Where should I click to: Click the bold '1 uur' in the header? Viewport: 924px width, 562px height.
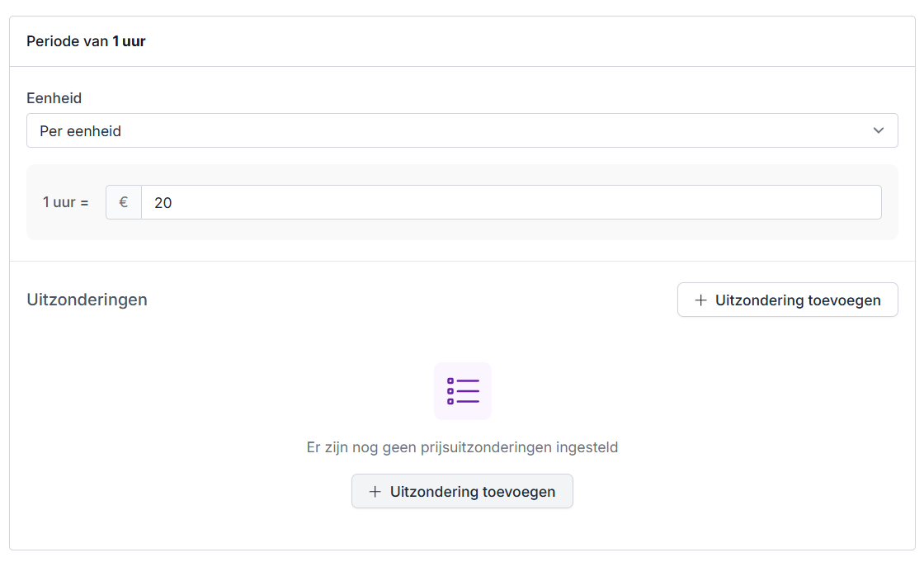click(129, 41)
